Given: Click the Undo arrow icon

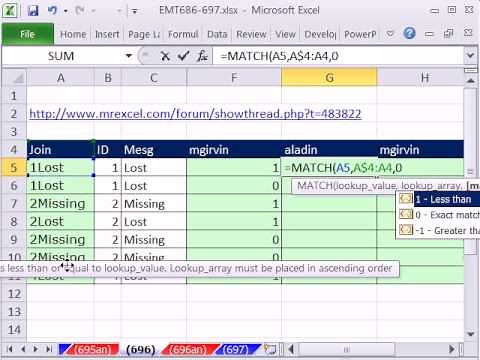Looking at the screenshot, I should tap(52, 11).
